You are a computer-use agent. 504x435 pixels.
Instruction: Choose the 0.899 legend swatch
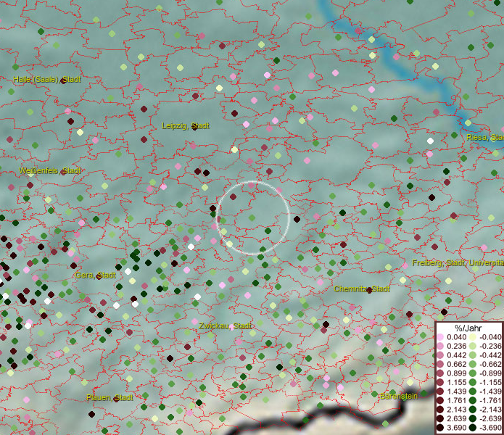(440, 373)
